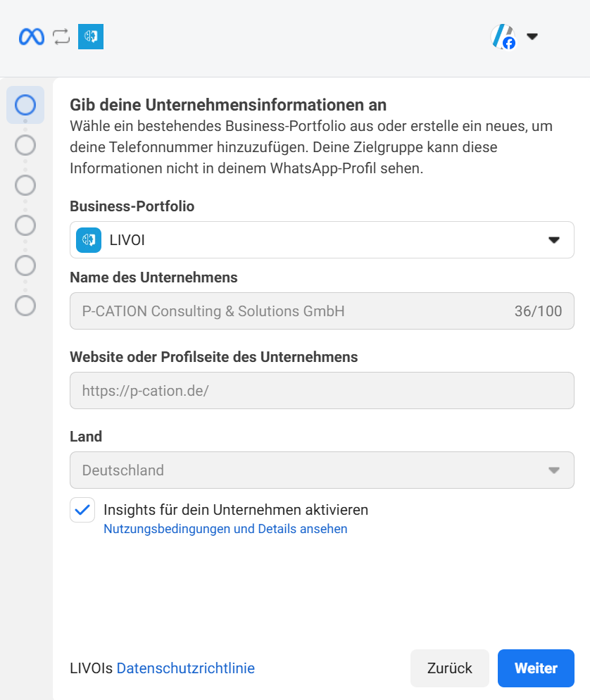
Task: Open the teal LIVOI app icon in the header
Action: click(x=90, y=36)
